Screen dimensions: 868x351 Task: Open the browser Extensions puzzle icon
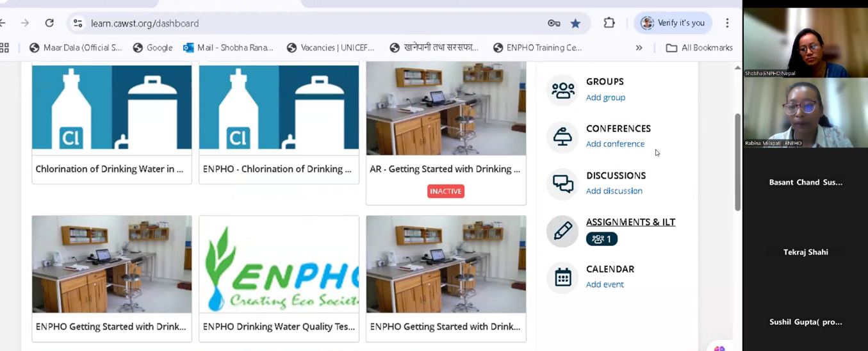click(609, 23)
